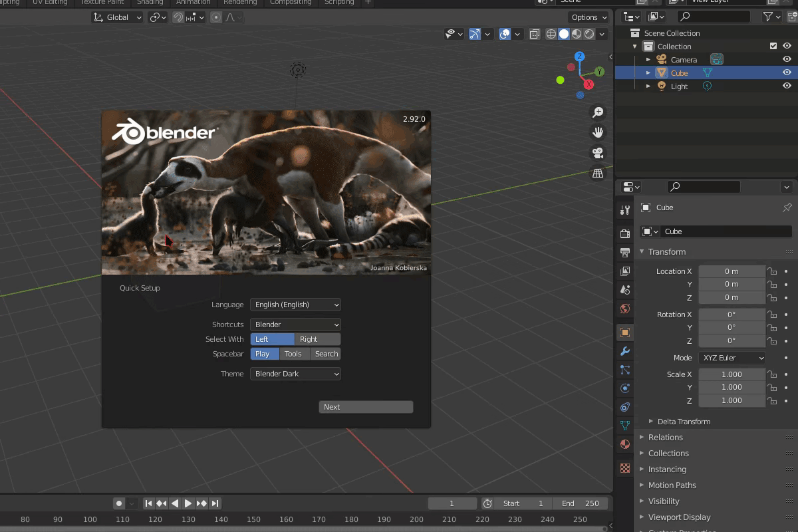This screenshot has height=532, width=798.
Task: Expand the Camera item in outliner
Action: (x=648, y=60)
